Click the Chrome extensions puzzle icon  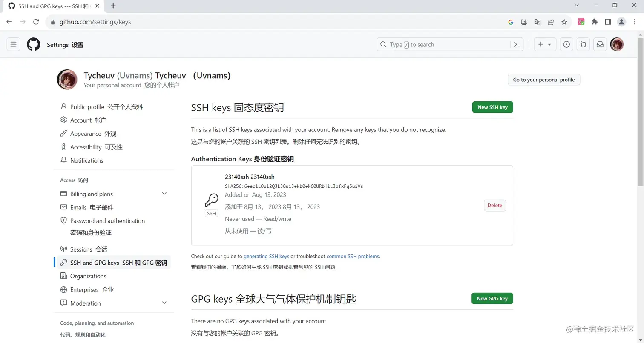(x=595, y=22)
